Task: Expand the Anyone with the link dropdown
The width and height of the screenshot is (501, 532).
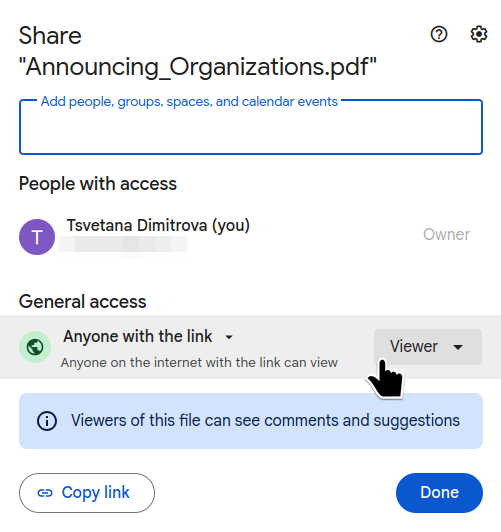Action: 148,337
